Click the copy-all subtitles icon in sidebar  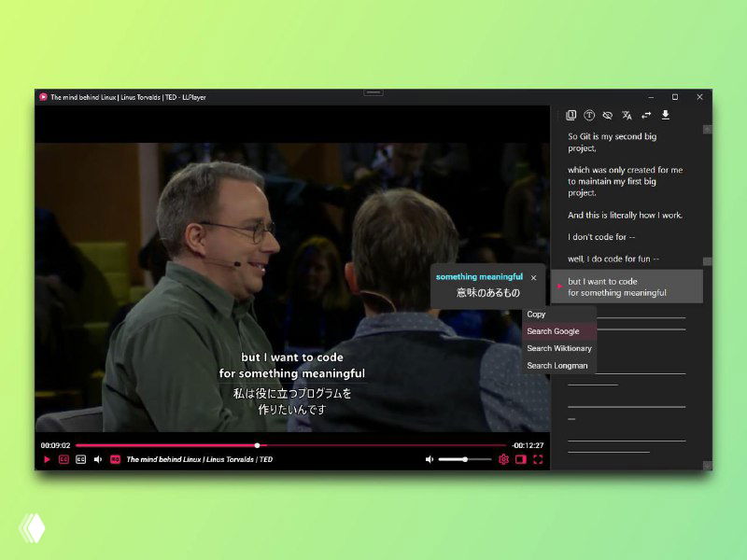[571, 116]
